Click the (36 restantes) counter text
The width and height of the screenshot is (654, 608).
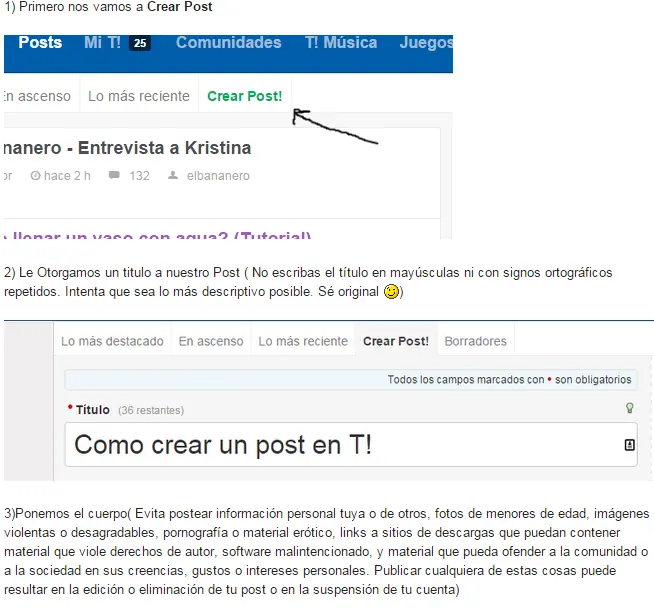pyautogui.click(x=151, y=410)
